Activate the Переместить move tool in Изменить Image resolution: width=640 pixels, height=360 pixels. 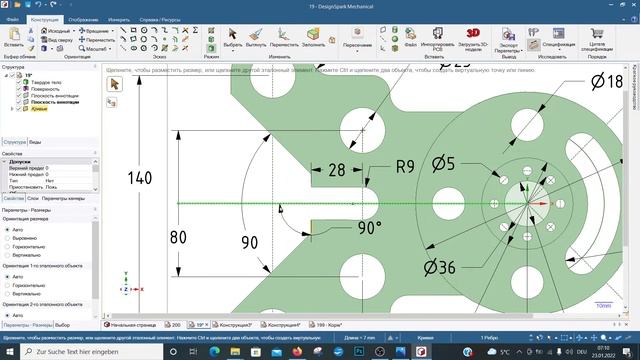pos(283,33)
